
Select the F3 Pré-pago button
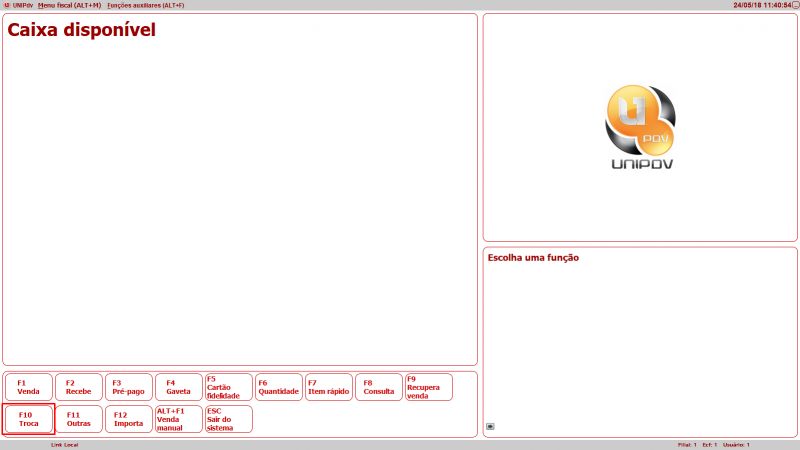click(x=129, y=387)
